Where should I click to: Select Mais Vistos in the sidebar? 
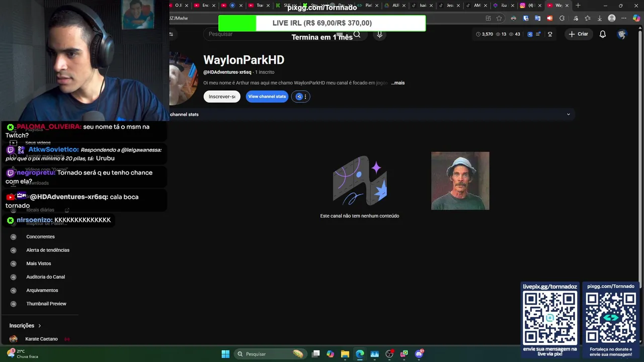39,263
